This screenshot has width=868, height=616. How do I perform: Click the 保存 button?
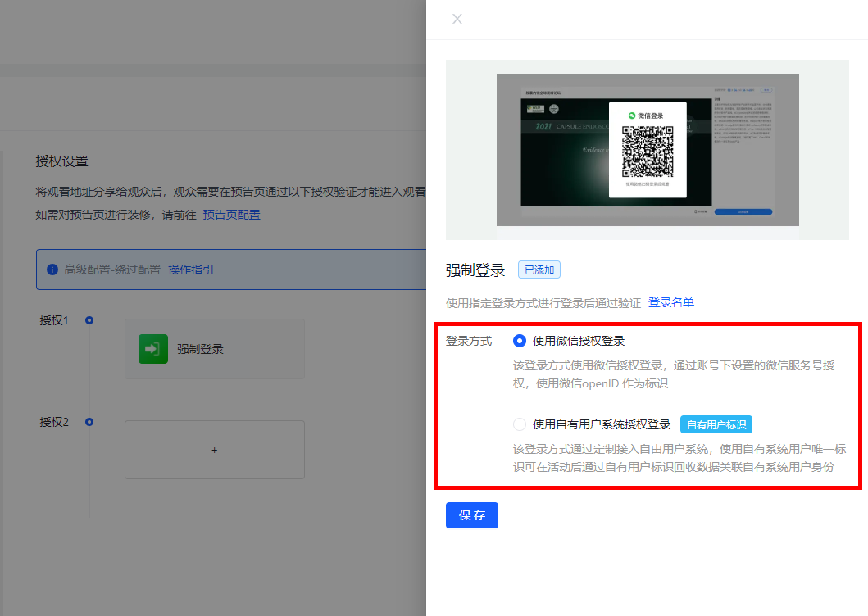tap(471, 515)
